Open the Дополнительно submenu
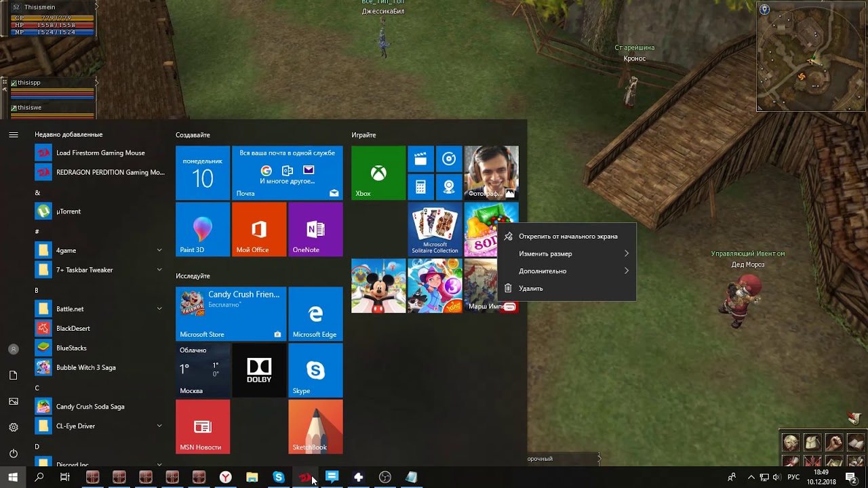The width and height of the screenshot is (868, 488). coord(567,271)
